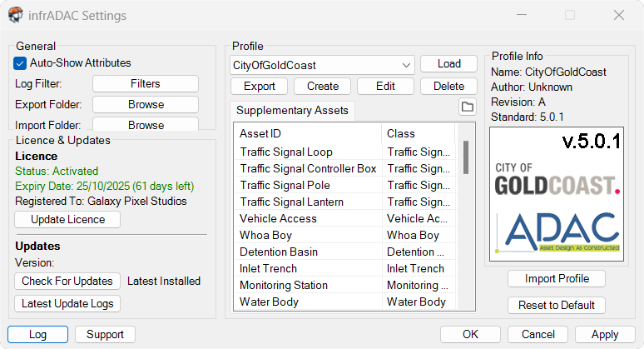Viewport: 644px width, 349px height.
Task: Click the City of Gold Coast ADAC logo
Action: click(556, 192)
